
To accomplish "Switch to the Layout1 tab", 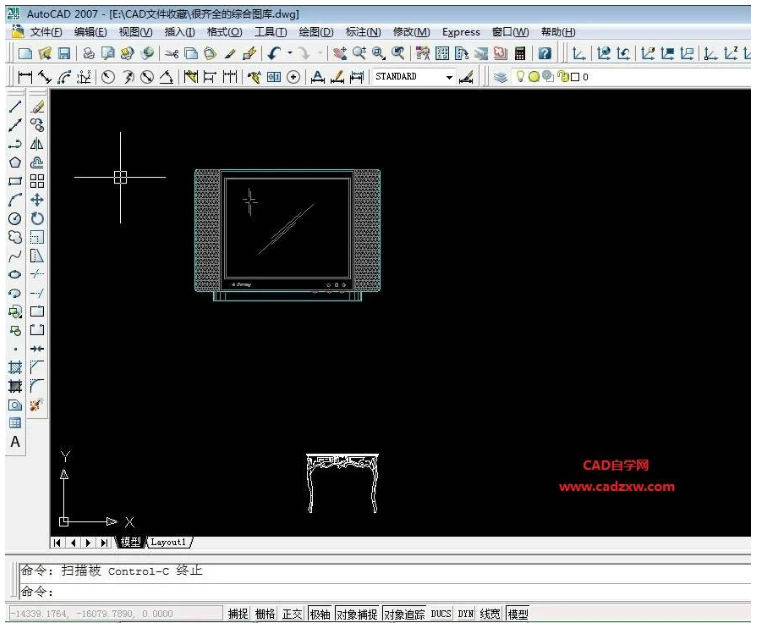I will 168,542.
